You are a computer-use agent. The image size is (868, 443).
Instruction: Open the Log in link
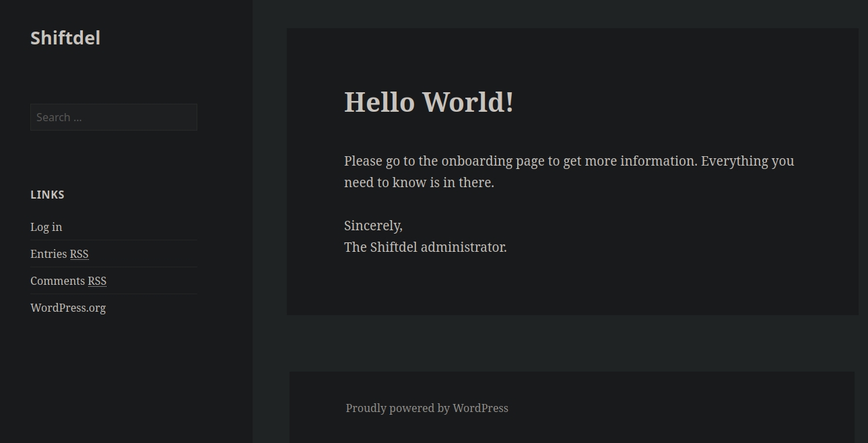pyautogui.click(x=46, y=227)
